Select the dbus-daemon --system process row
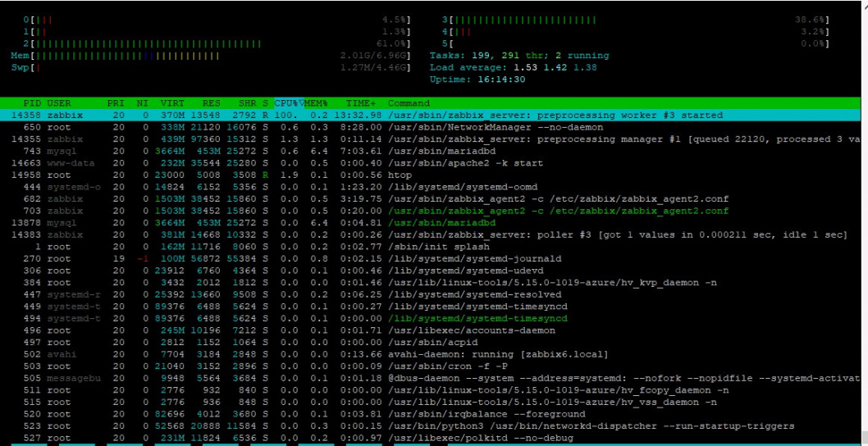The image size is (868, 446). click(x=431, y=379)
